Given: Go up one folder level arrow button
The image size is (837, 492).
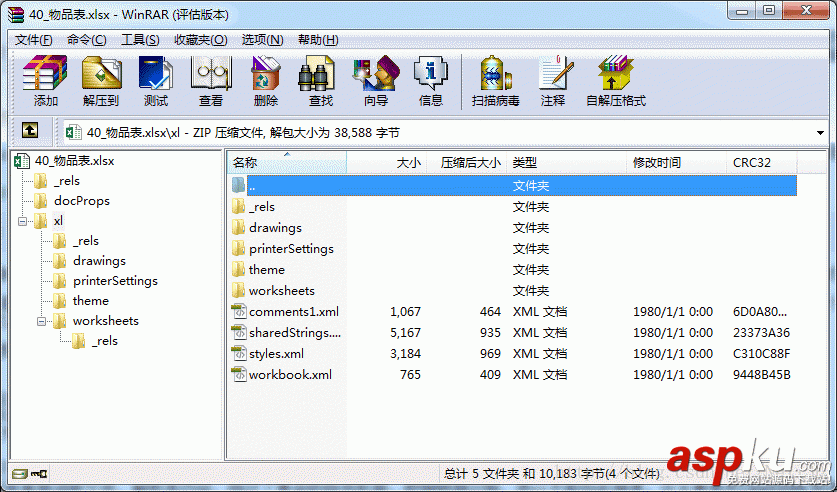Looking at the screenshot, I should [30, 130].
